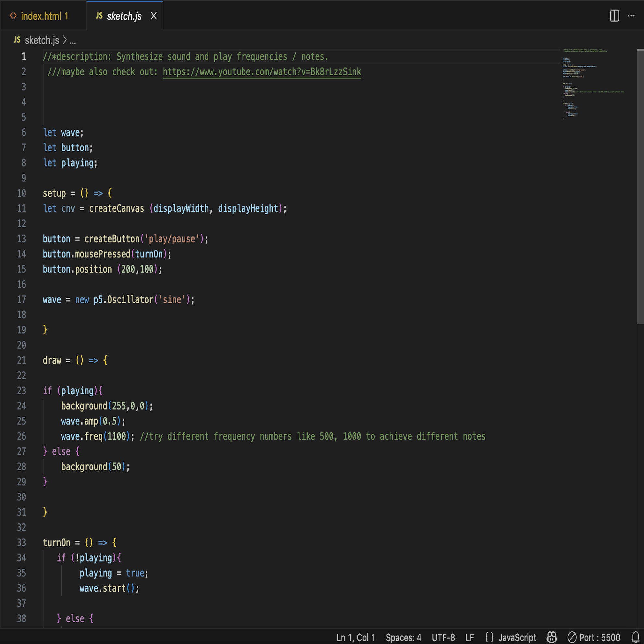
Task: Click 'p5.Oscillator' on line 17
Action: [123, 299]
